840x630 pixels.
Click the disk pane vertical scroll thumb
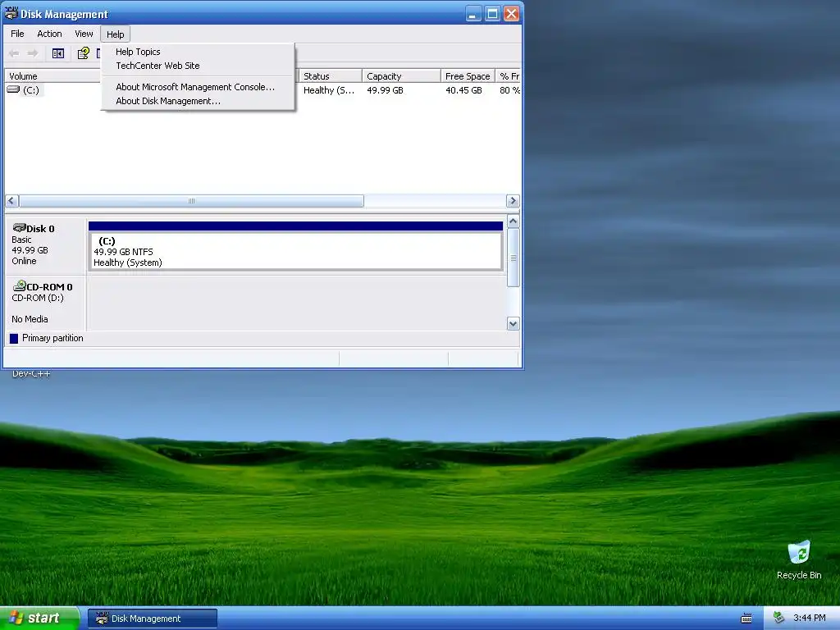514,258
